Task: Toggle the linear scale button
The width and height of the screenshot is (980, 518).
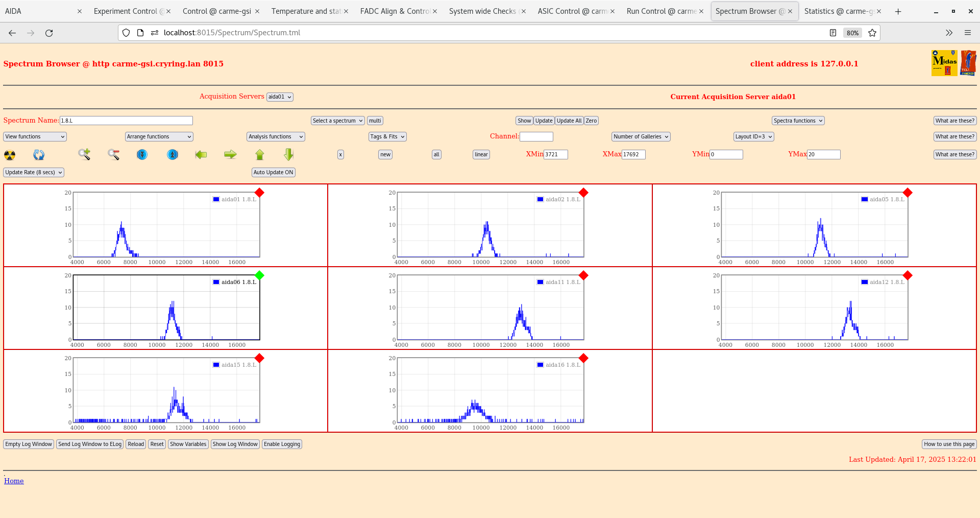Action: [x=481, y=154]
